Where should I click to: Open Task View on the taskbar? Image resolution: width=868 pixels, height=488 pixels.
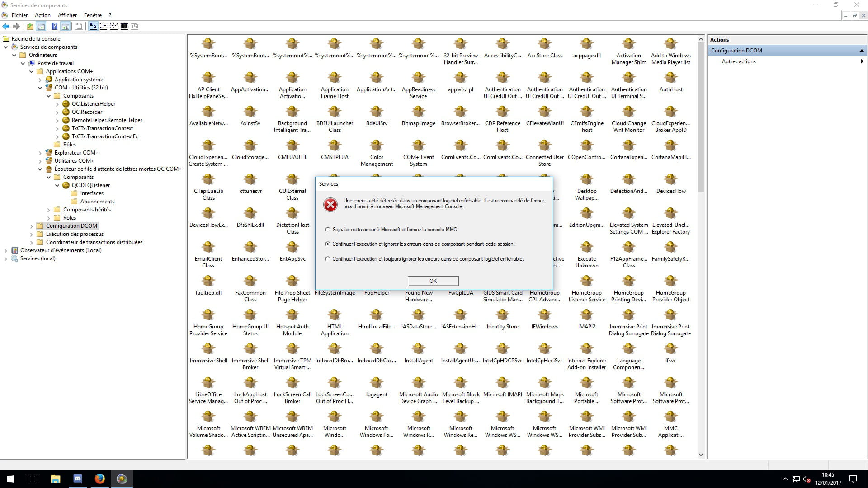tap(33, 479)
